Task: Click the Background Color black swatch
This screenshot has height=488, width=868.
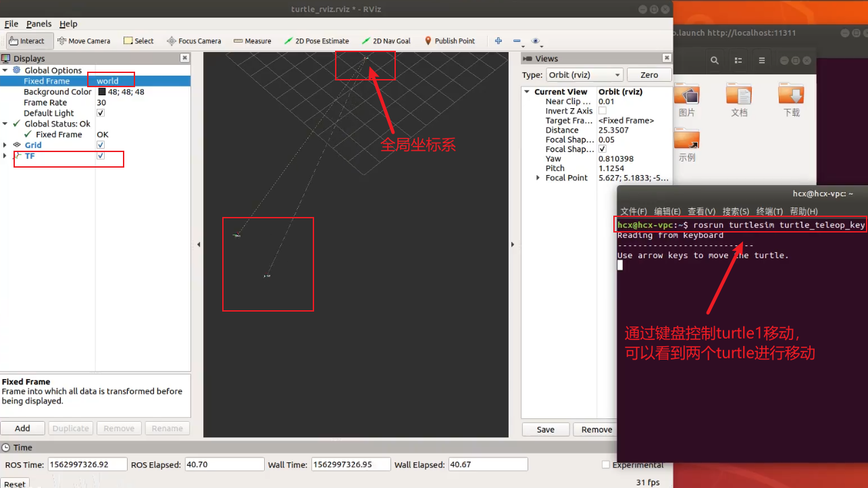Action: (x=102, y=92)
